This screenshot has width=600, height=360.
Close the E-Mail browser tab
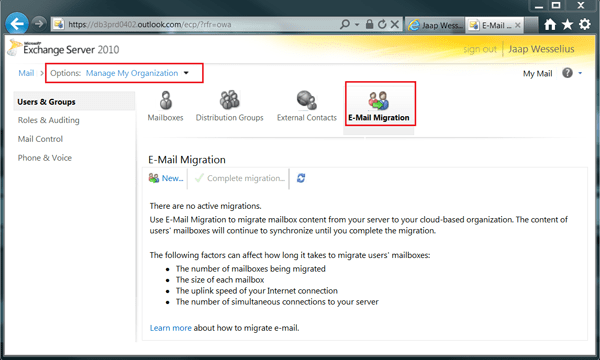(x=518, y=25)
